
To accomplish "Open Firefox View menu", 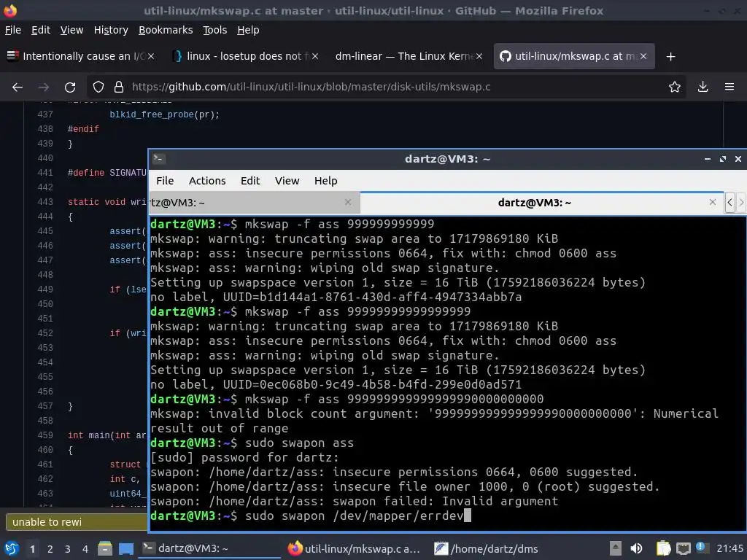I will point(71,30).
